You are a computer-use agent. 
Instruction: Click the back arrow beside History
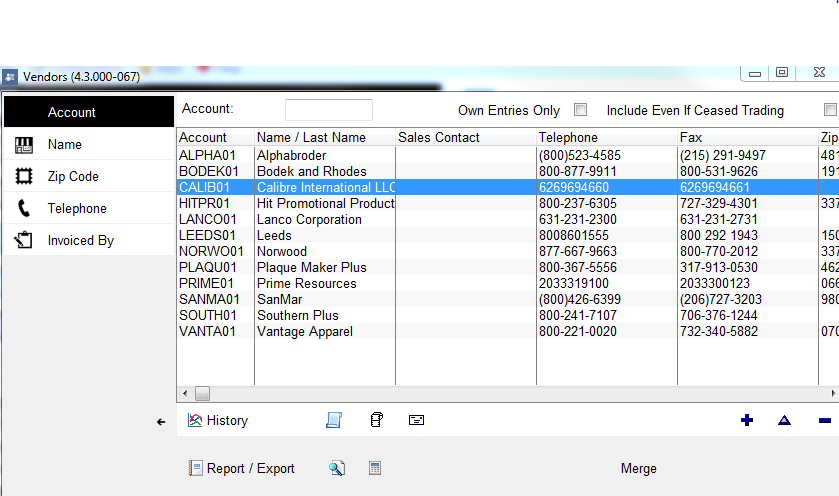(161, 422)
